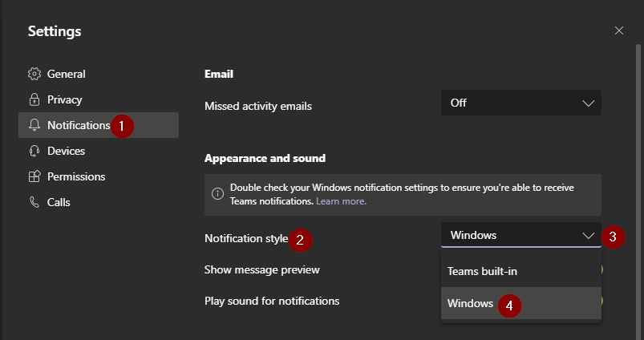Open the Learn more link
Viewport: 644px width, 340px height.
341,201
